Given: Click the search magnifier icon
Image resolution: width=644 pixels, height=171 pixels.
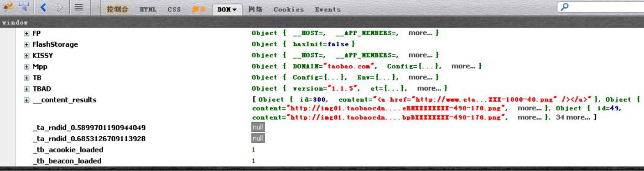Looking at the screenshot, I should click(565, 7).
